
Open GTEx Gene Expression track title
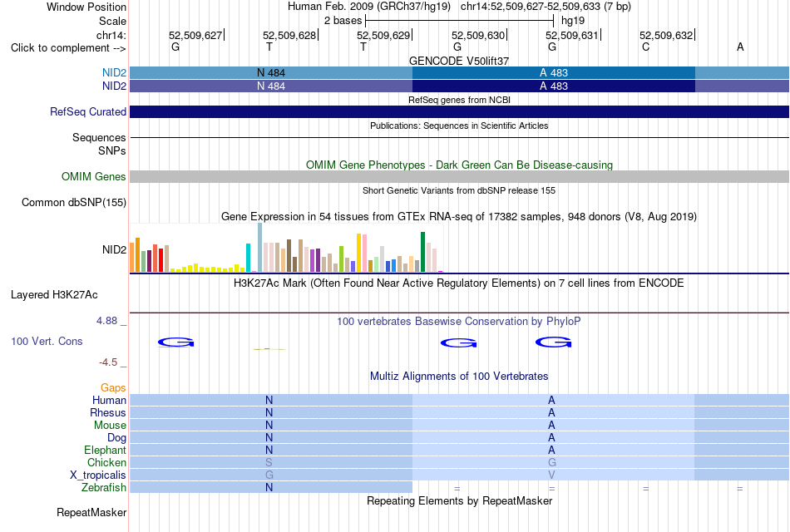459,217
